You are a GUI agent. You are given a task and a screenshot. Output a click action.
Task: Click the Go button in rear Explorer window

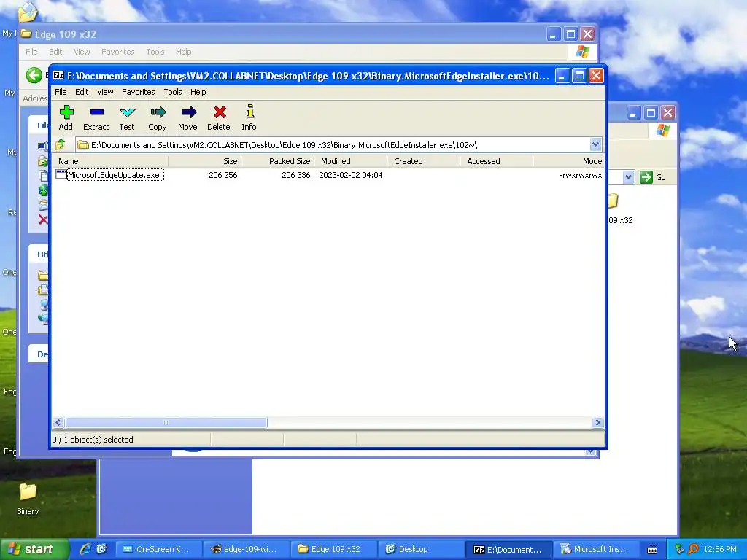click(x=654, y=177)
